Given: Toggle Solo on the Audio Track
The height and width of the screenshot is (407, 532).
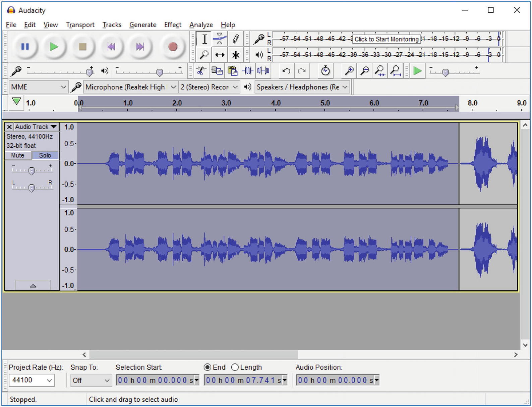Looking at the screenshot, I should [45, 155].
